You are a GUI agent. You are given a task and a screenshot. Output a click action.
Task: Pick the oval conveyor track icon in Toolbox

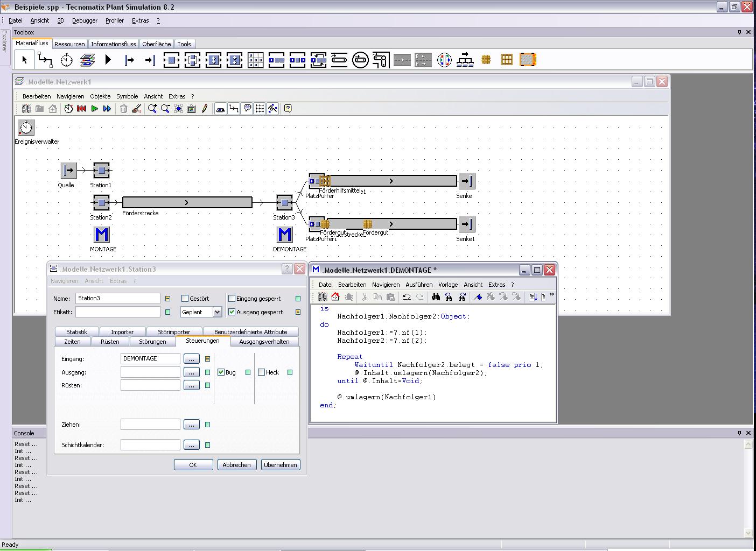click(360, 60)
